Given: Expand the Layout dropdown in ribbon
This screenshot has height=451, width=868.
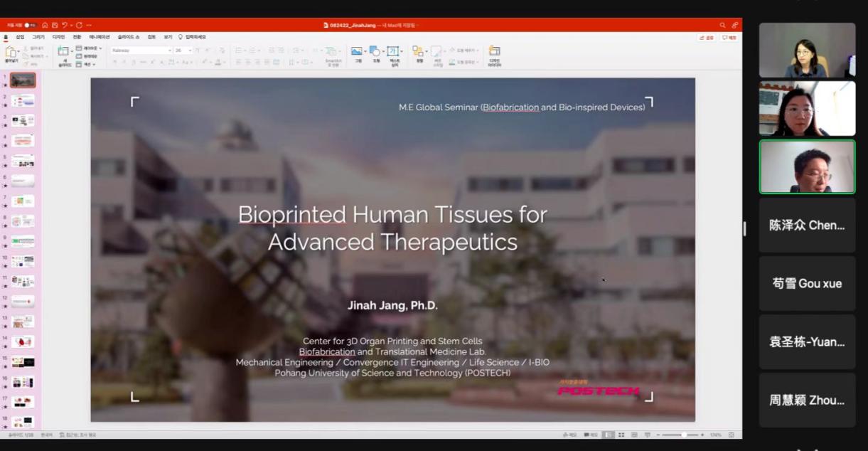Looking at the screenshot, I should coord(90,48).
